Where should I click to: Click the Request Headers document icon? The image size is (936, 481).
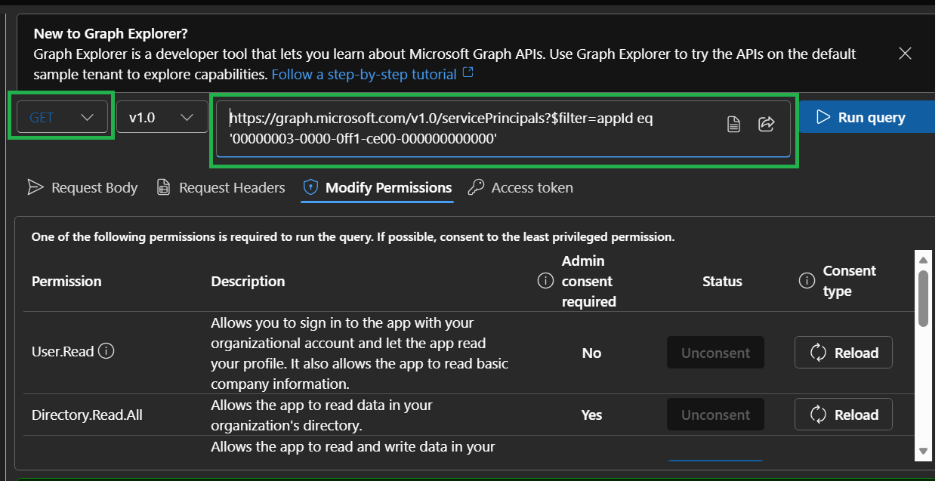163,187
